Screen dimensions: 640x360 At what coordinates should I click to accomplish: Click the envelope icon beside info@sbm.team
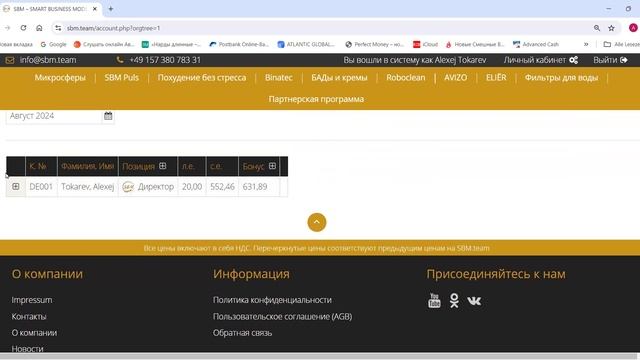pos(10,60)
